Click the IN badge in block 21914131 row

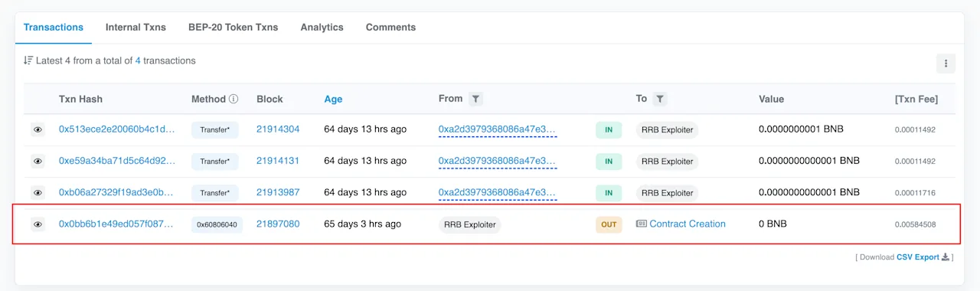click(609, 162)
